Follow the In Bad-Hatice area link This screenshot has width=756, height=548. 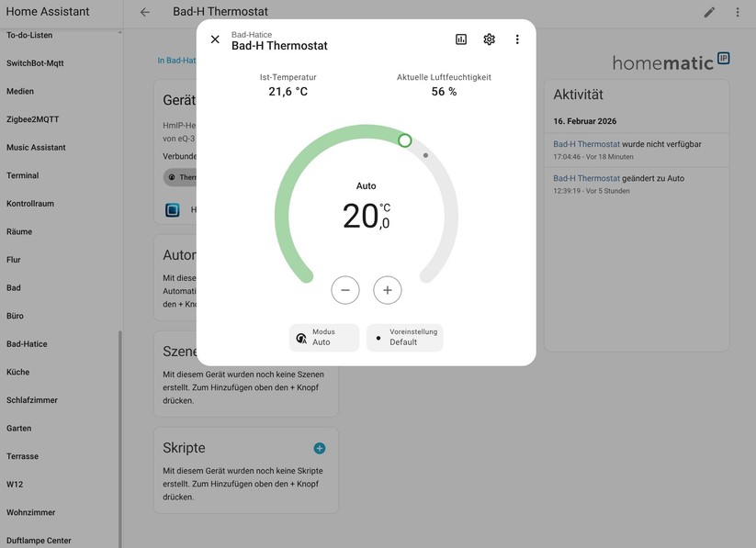pyautogui.click(x=176, y=61)
